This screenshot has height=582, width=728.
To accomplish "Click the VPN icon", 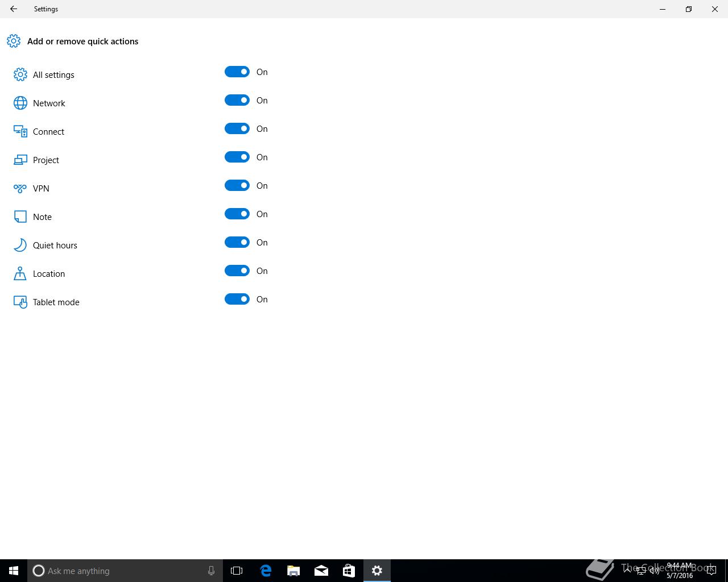I will click(x=20, y=188).
